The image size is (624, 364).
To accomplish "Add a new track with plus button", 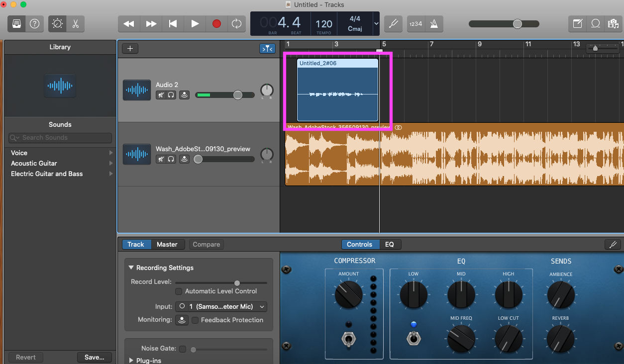I will coord(130,48).
